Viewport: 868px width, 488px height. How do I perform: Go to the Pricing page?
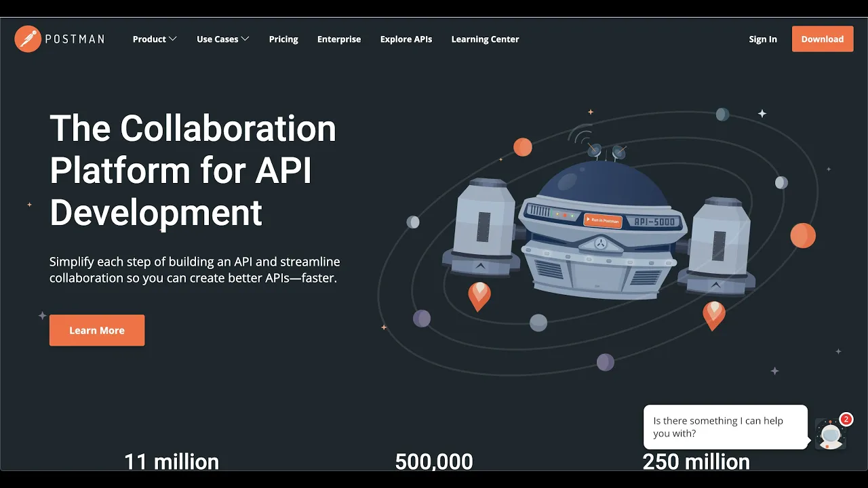pos(283,39)
